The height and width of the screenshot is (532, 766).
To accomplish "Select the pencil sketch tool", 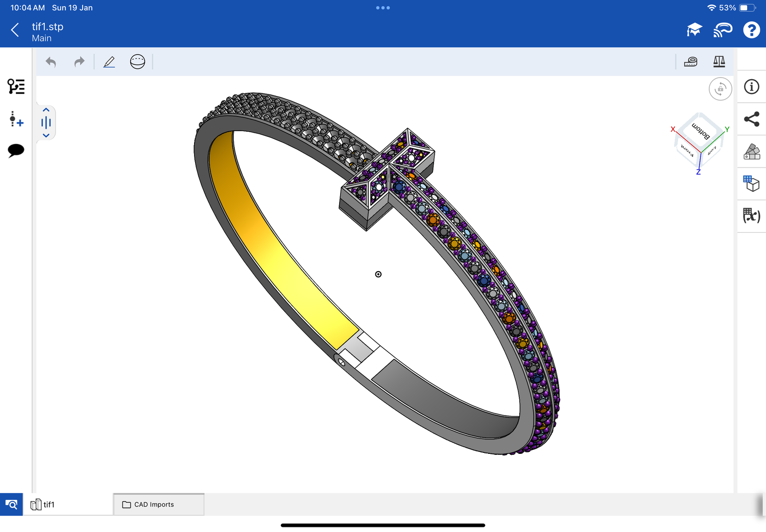I will (x=109, y=62).
